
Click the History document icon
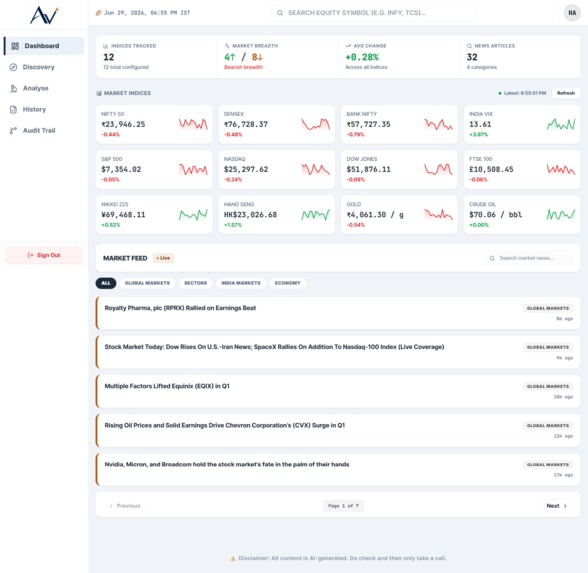(x=14, y=110)
